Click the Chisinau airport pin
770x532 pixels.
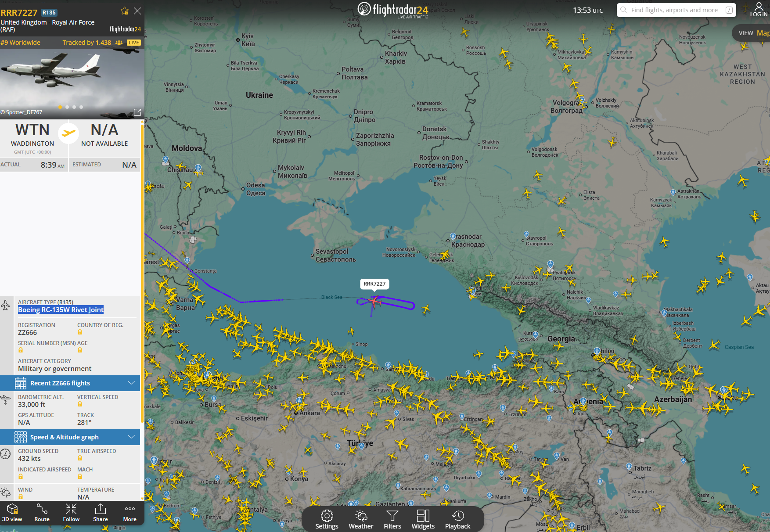pyautogui.click(x=198, y=168)
